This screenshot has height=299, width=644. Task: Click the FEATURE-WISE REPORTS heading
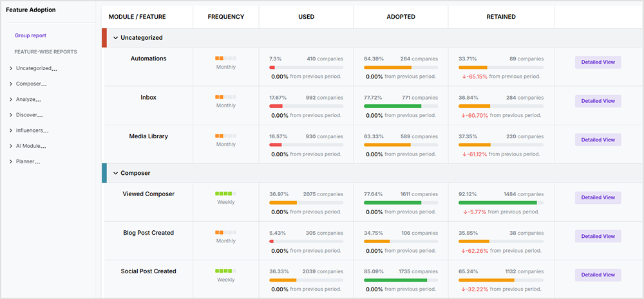tap(46, 52)
